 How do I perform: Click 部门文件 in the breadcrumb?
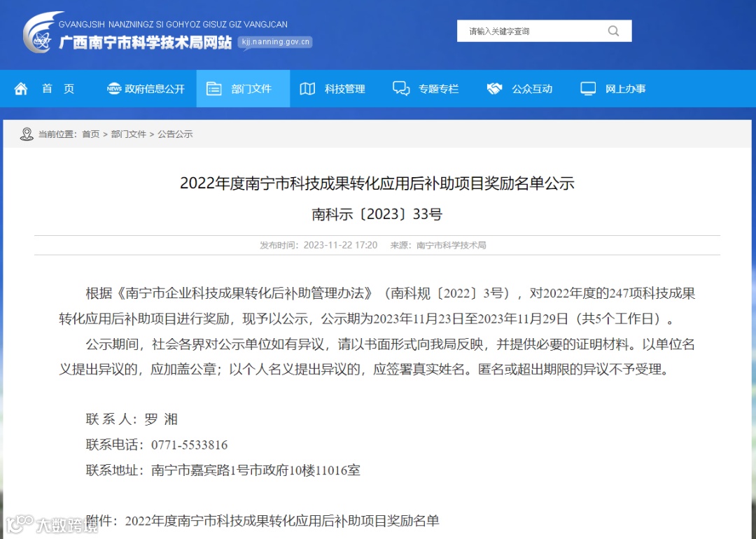pyautogui.click(x=128, y=134)
